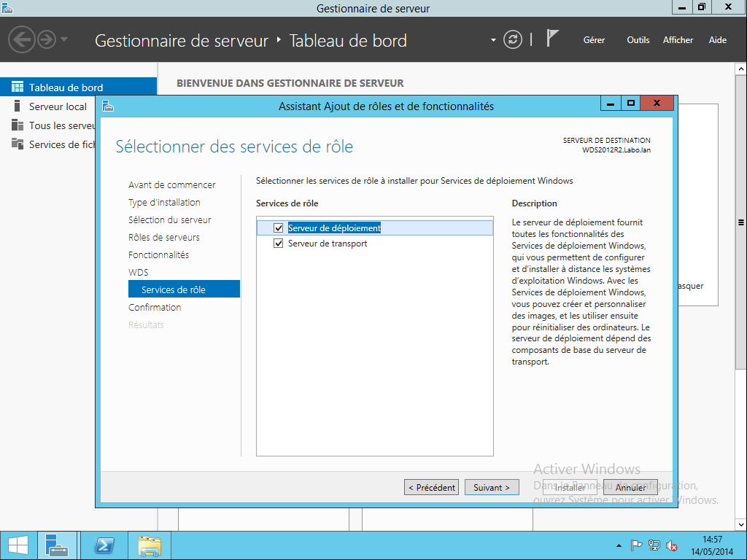Open navigation history dropdown next to forward arrow
This screenshot has height=560, width=747.
click(64, 39)
